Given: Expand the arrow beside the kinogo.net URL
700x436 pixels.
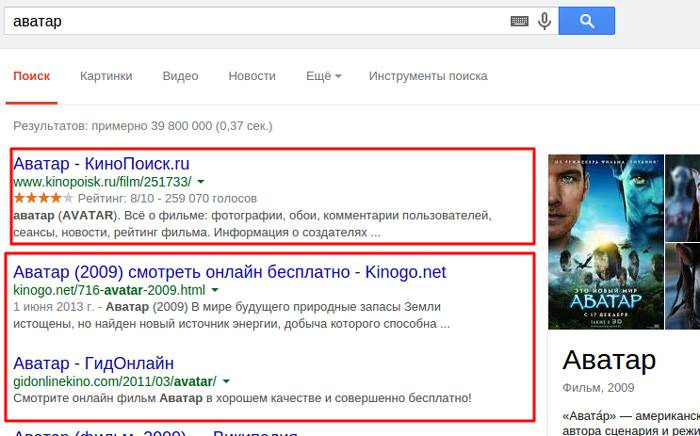Looking at the screenshot, I should point(215,291).
